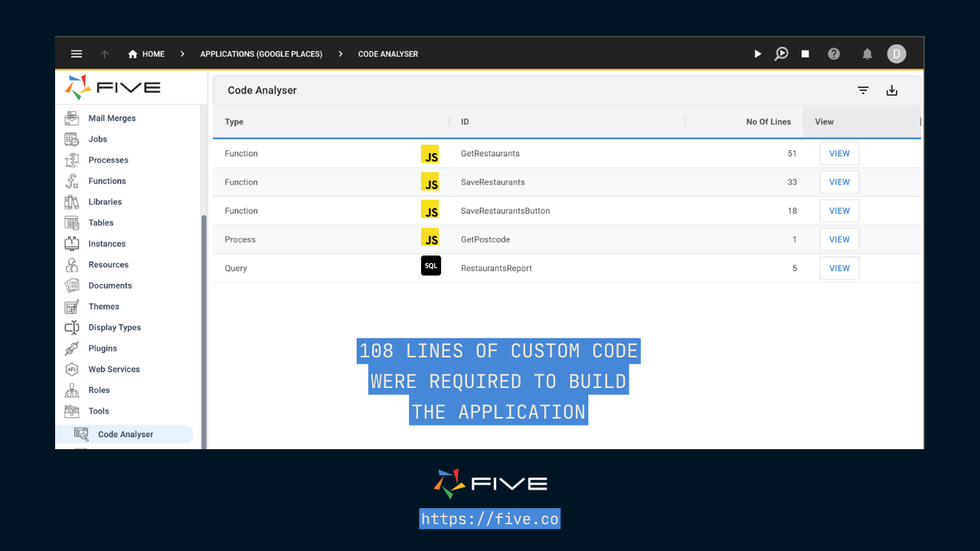Click the Web Services API icon

72,369
